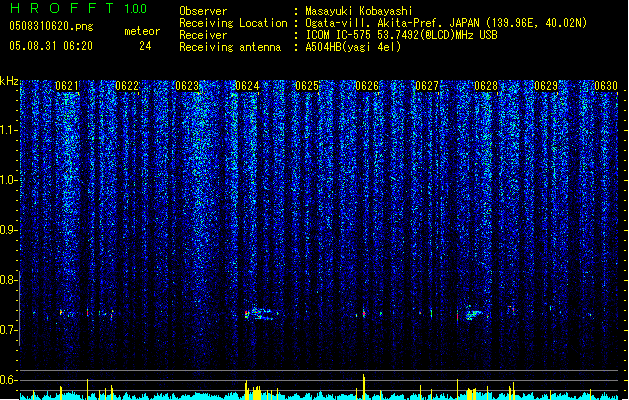This screenshot has width=629, height=400.
Task: Click the Ogata-vill. Akita-Pref. JAPAN location text
Action: [x=446, y=23]
